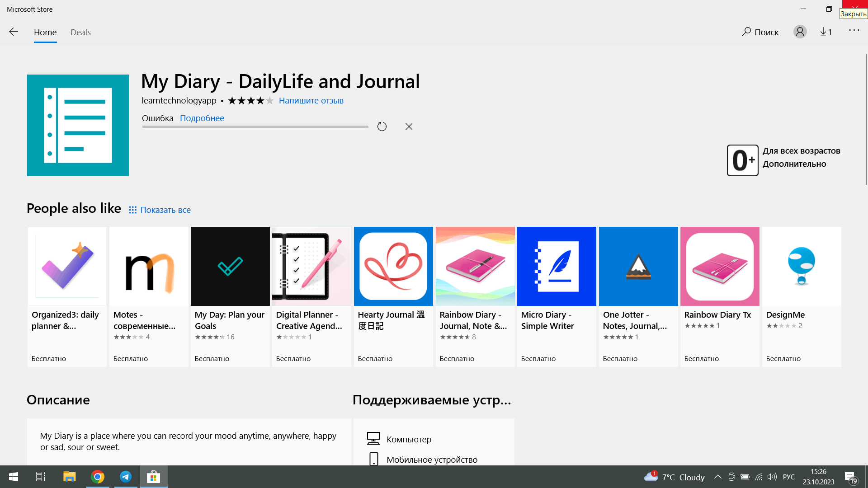
Task: Open the weather widget showing 7°C Cloudy
Action: [x=674, y=477]
